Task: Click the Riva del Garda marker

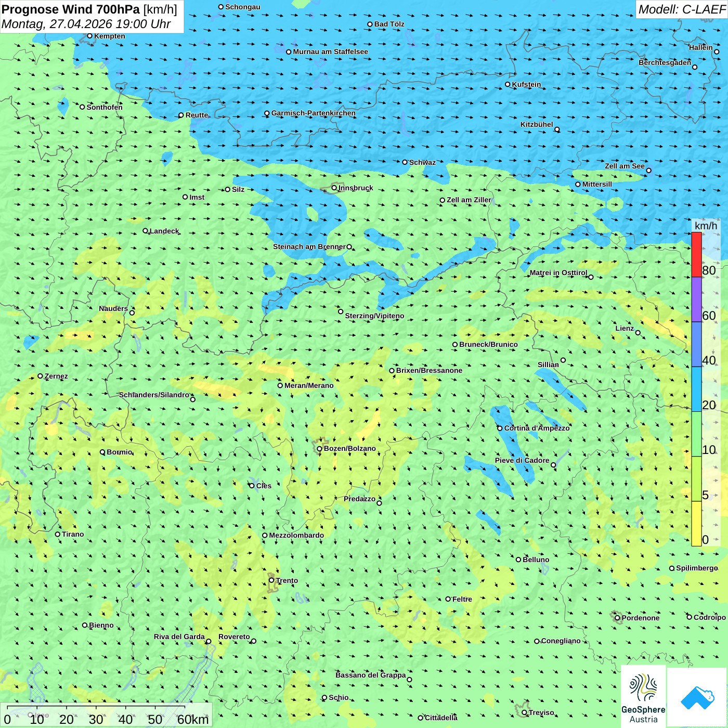Action: (209, 641)
